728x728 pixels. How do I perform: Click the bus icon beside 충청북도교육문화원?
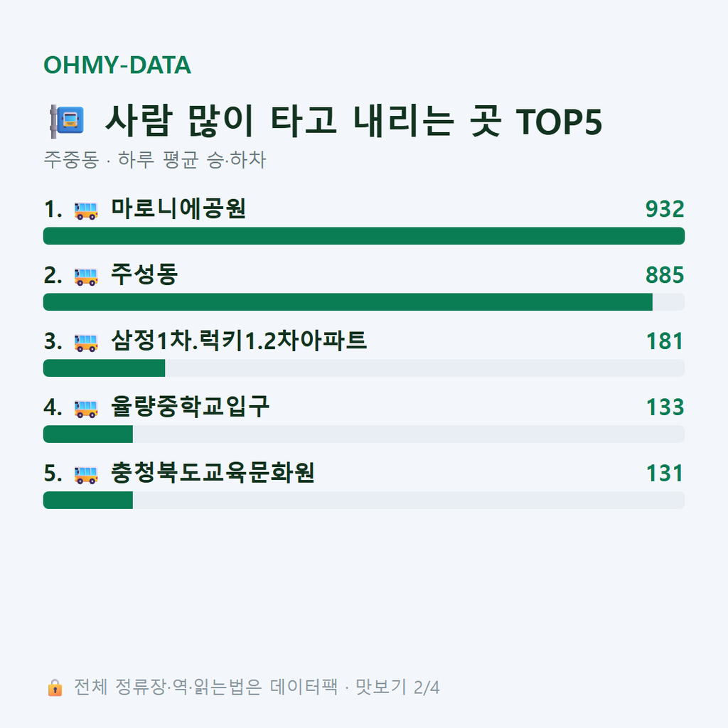point(86,474)
